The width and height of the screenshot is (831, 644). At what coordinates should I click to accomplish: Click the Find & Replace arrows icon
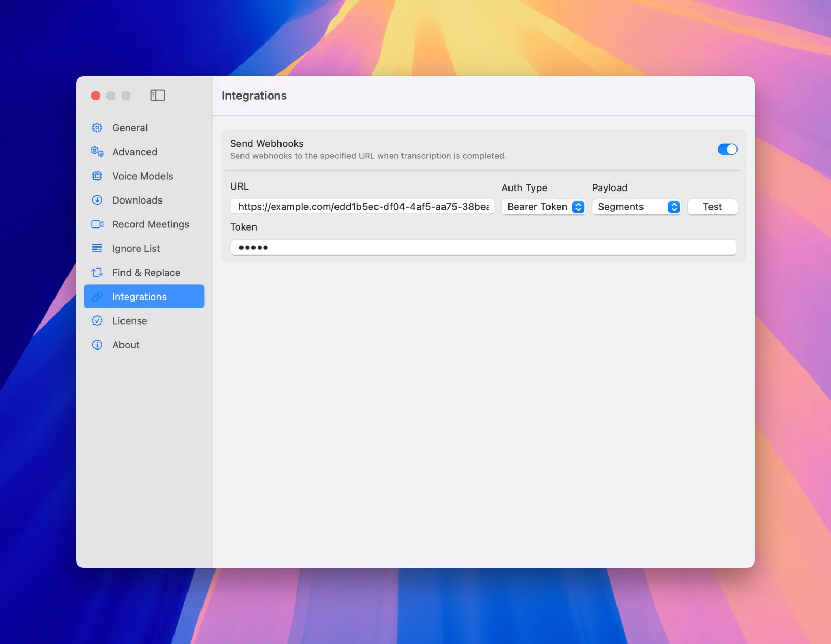click(97, 273)
